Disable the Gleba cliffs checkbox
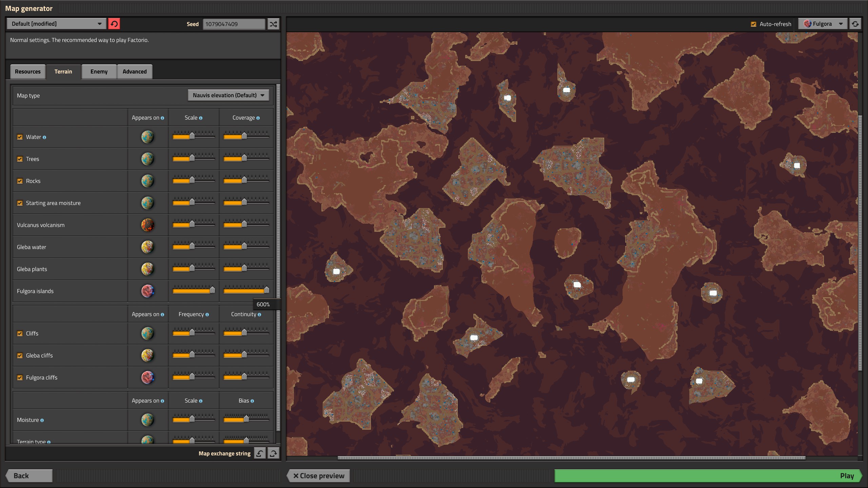868x488 pixels. [20, 355]
